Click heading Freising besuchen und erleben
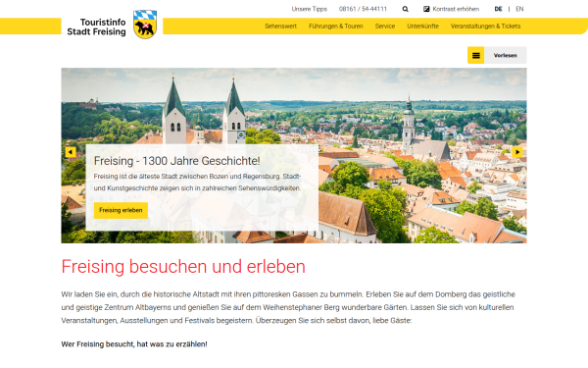The image size is (588, 368). [183, 267]
